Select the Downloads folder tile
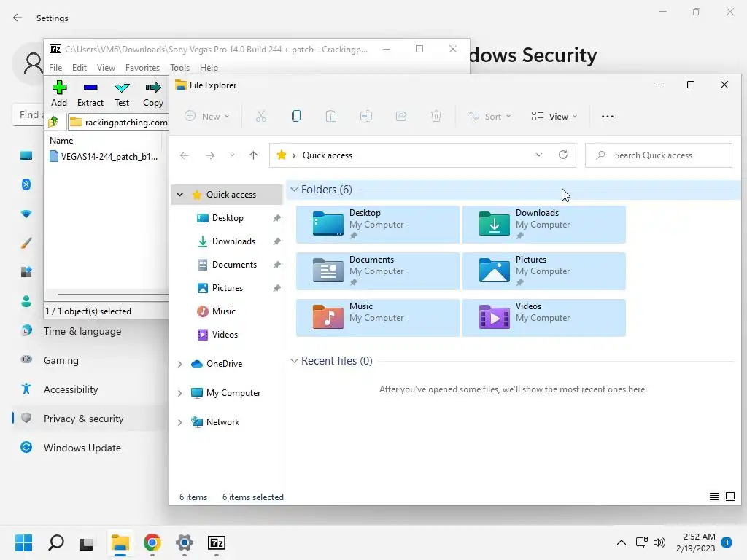Viewport: 747px width, 560px height. tap(543, 225)
